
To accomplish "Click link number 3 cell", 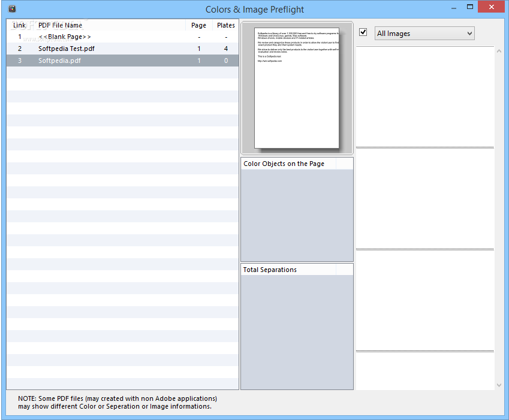I will point(20,61).
